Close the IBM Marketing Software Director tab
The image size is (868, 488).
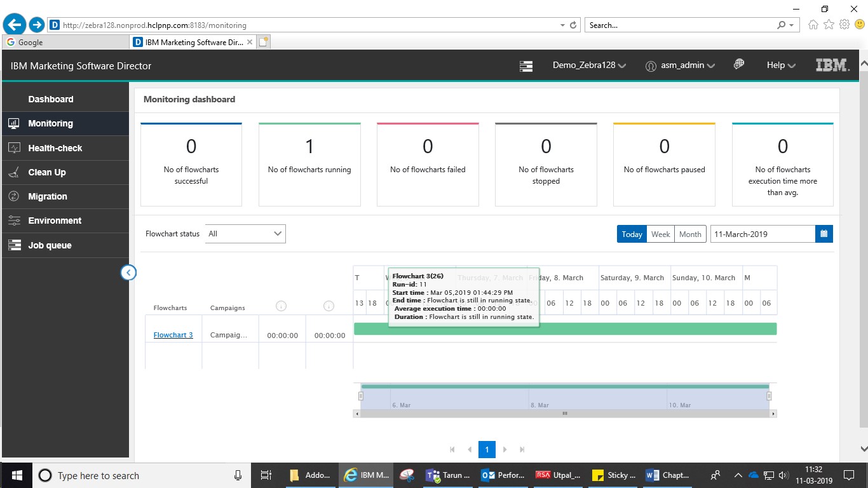tap(250, 42)
